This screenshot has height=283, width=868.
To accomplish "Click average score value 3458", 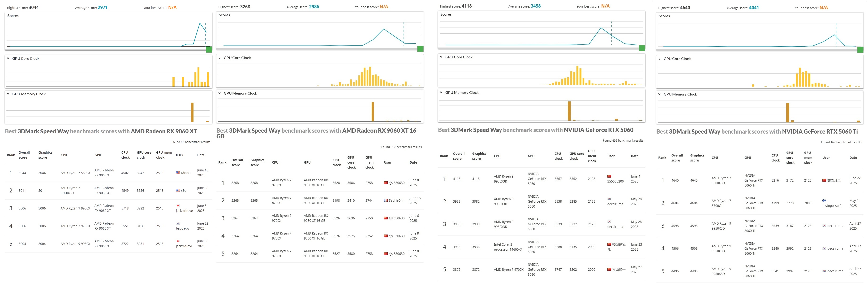I will tap(536, 6).
